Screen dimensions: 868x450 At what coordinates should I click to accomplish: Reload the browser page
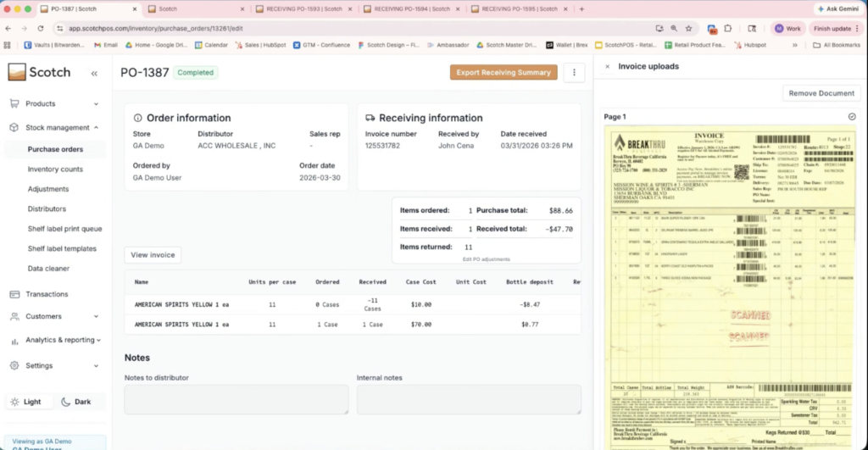(41, 28)
